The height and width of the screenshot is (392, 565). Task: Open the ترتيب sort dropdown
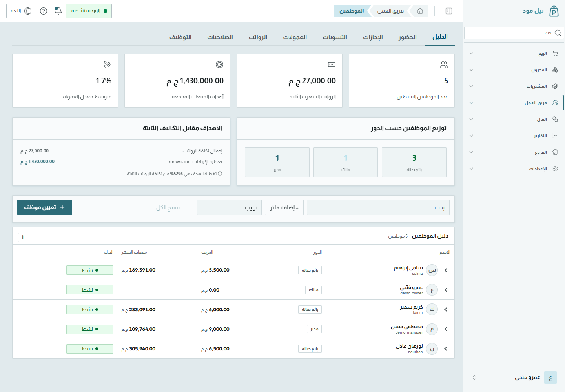click(229, 207)
